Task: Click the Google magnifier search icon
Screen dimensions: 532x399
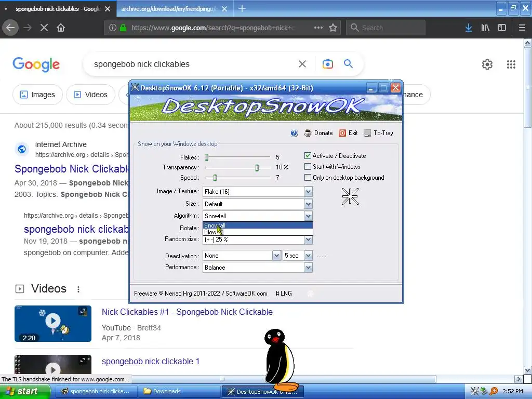Action: [348, 63]
